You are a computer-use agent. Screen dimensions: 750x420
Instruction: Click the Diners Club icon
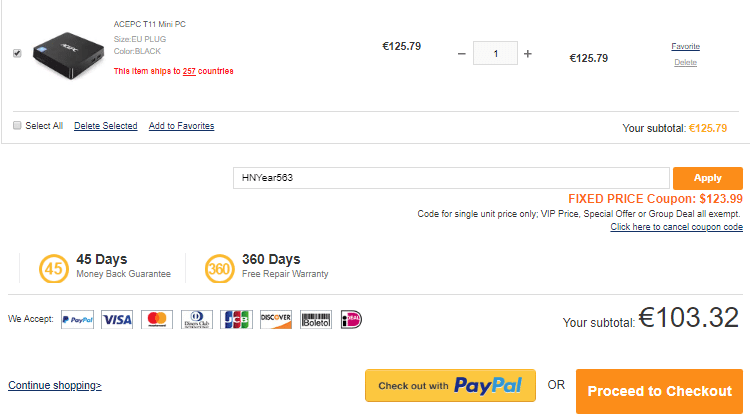coord(196,320)
